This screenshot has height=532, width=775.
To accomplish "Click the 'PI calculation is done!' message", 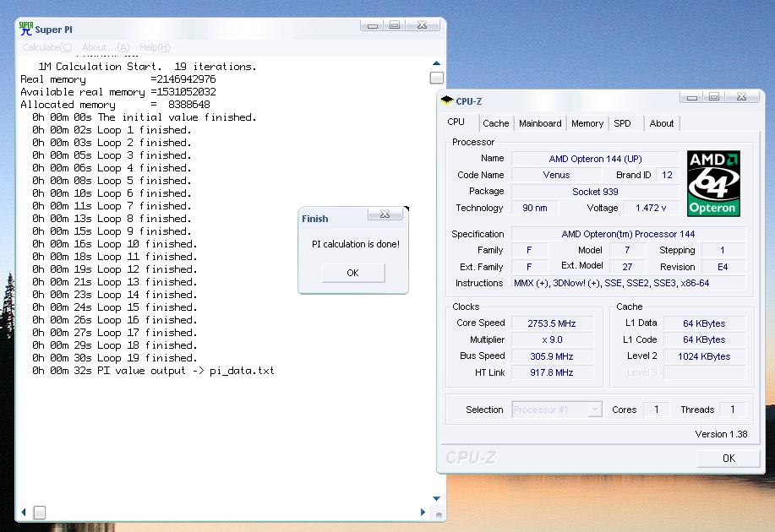I will (x=356, y=244).
